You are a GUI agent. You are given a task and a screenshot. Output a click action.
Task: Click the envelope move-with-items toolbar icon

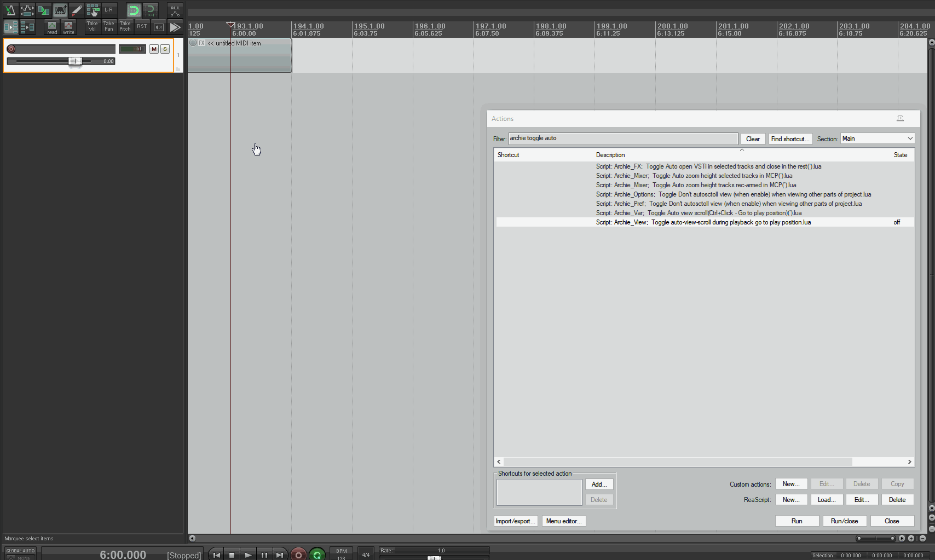coord(27,9)
